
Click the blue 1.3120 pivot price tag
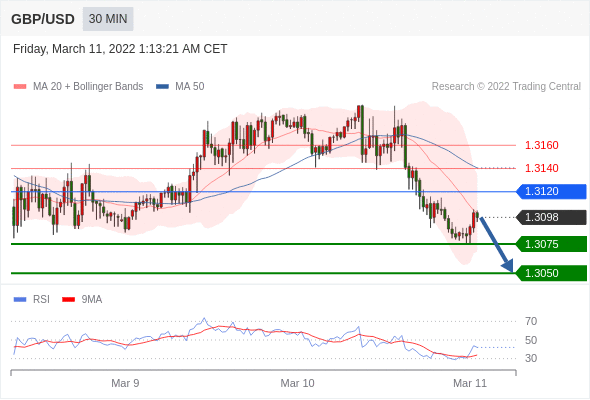click(551, 192)
